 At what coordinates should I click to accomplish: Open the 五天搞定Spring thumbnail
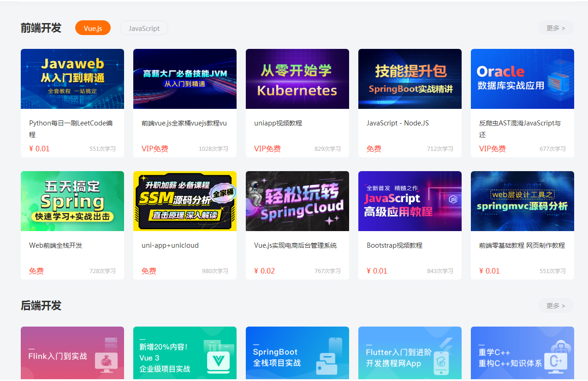coord(72,201)
